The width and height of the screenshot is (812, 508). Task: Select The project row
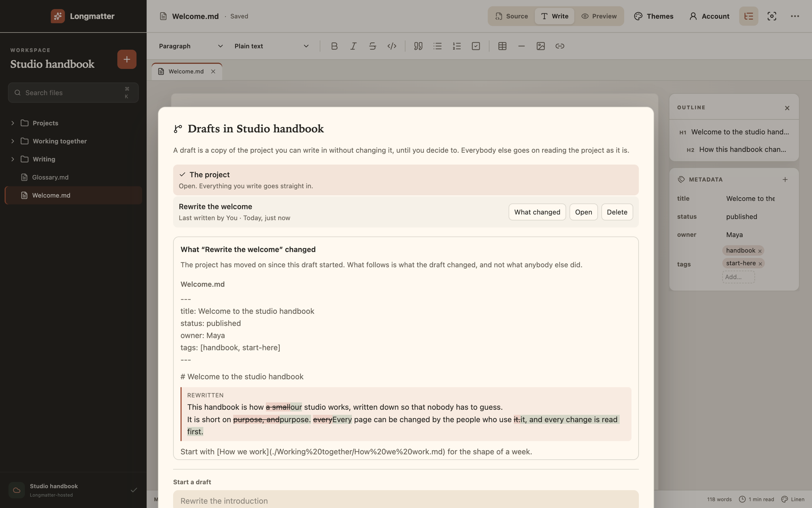[x=406, y=180]
